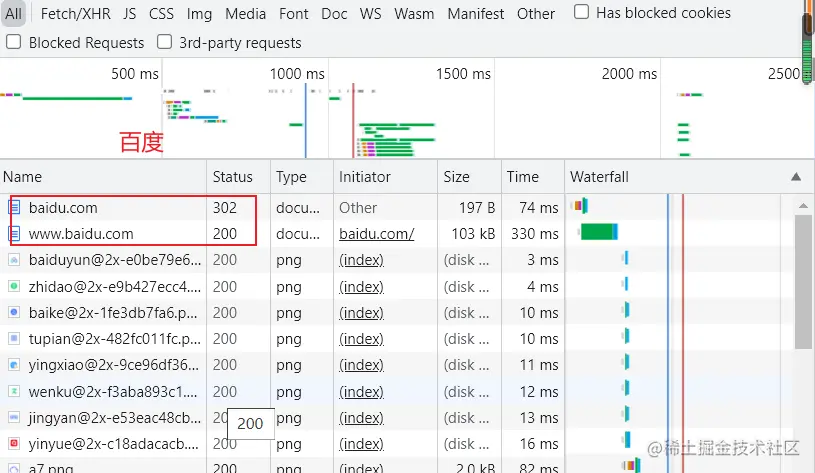Select the baiduyun@2x png request name

pos(115,260)
